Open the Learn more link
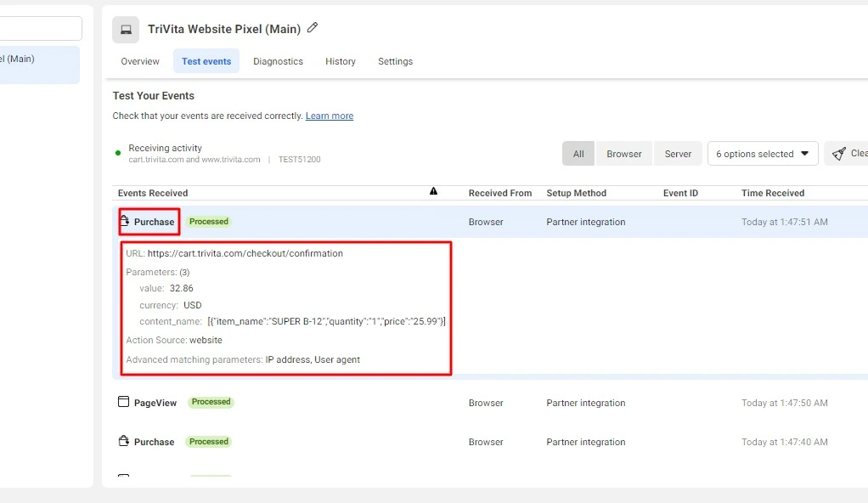The width and height of the screenshot is (868, 503). pyautogui.click(x=330, y=116)
